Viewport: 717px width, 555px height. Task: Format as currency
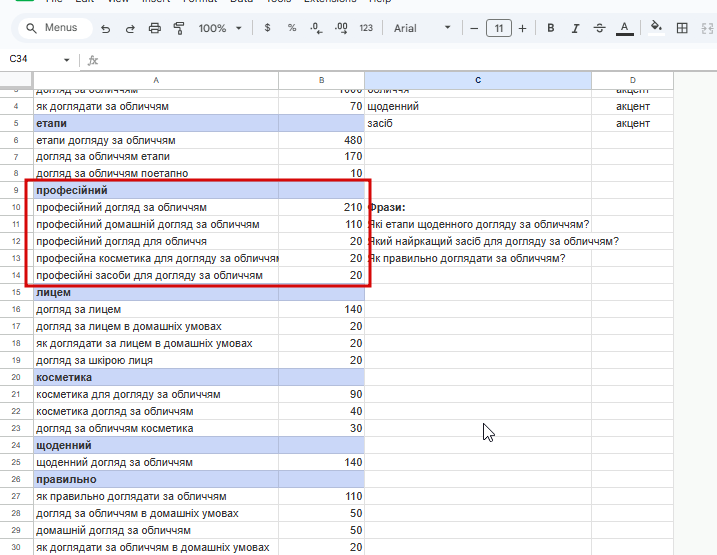tap(268, 28)
